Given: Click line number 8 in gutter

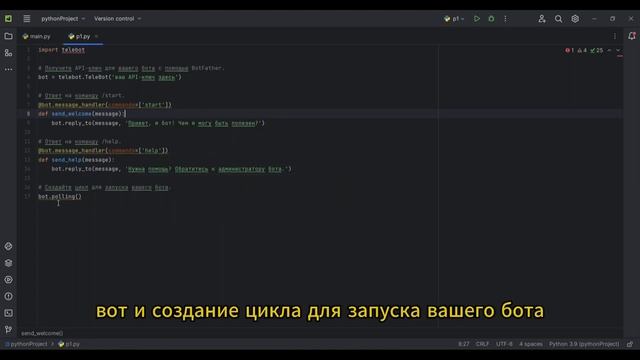Looking at the screenshot, I should pyautogui.click(x=28, y=114).
